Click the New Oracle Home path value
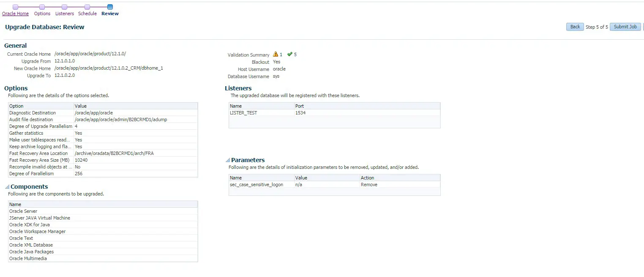 (x=109, y=68)
